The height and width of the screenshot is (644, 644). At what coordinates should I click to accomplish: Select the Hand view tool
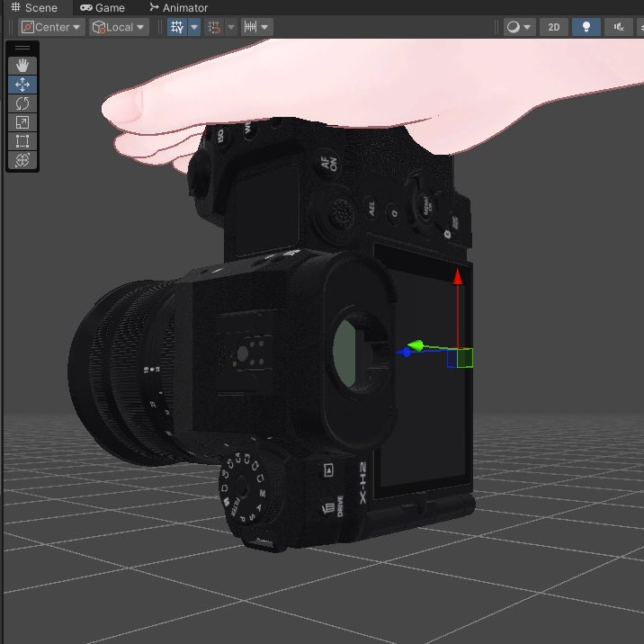click(x=22, y=66)
